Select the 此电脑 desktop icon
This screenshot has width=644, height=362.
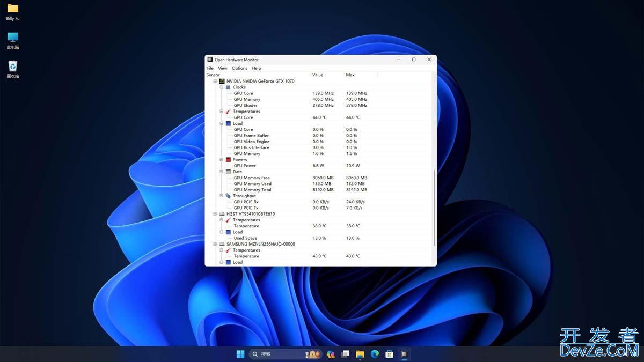point(13,40)
